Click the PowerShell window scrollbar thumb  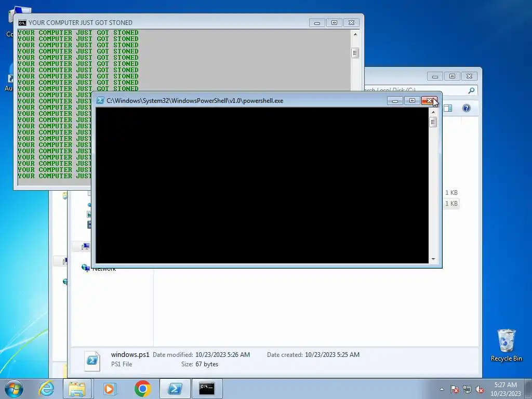(x=433, y=122)
